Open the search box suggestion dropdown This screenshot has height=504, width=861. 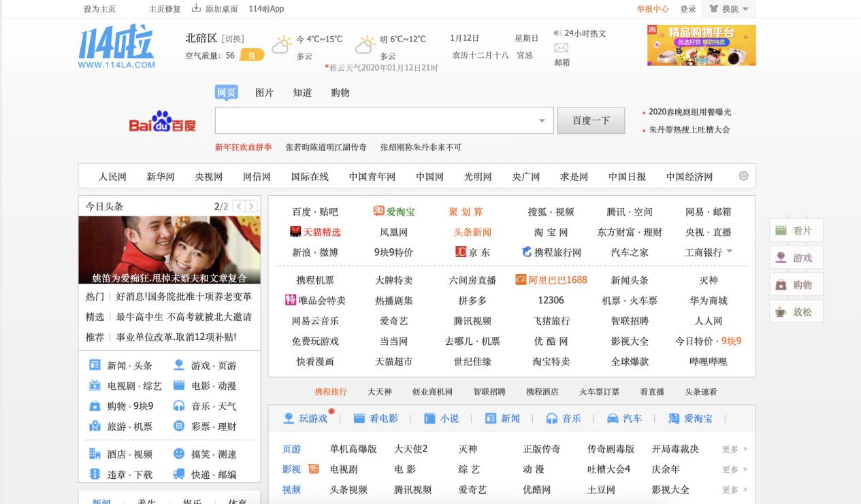[542, 121]
